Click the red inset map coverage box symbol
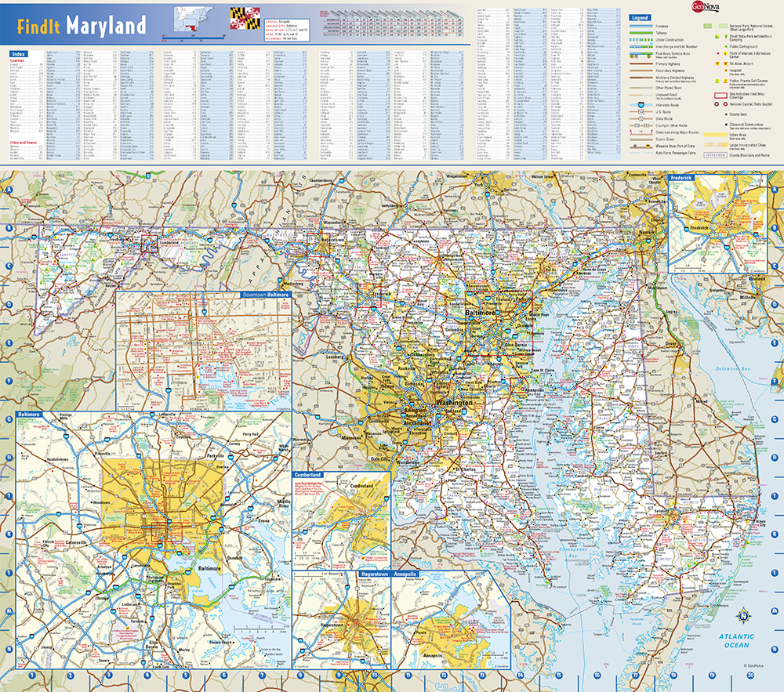The width and height of the screenshot is (784, 692). [720, 95]
